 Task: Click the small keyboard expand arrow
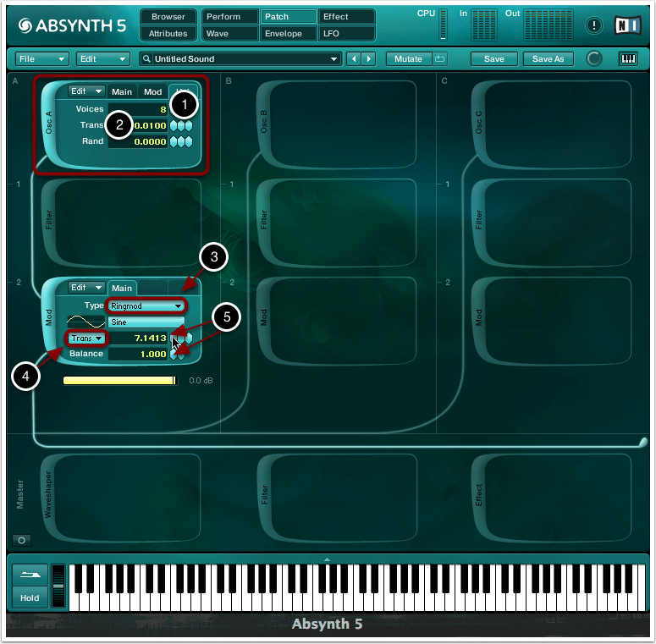[328, 559]
